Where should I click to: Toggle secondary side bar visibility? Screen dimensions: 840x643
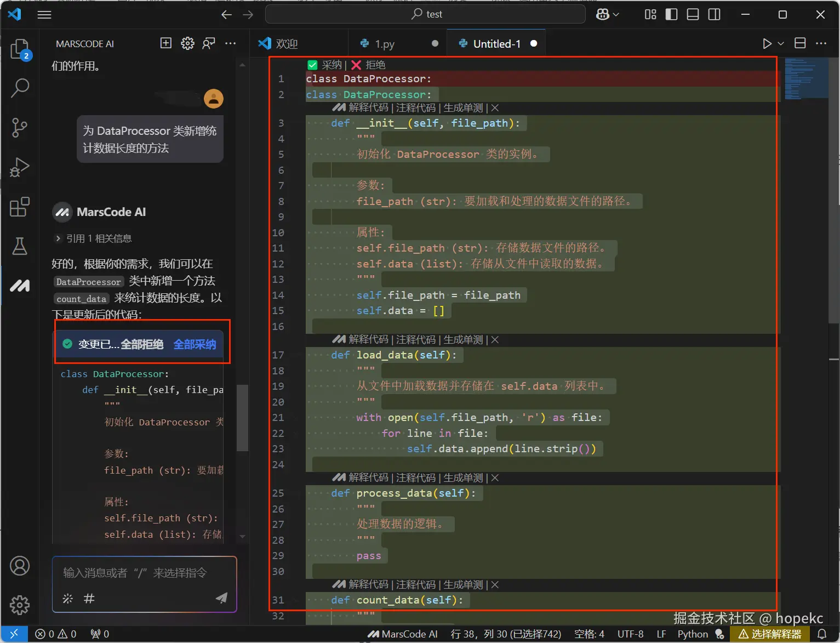point(714,14)
